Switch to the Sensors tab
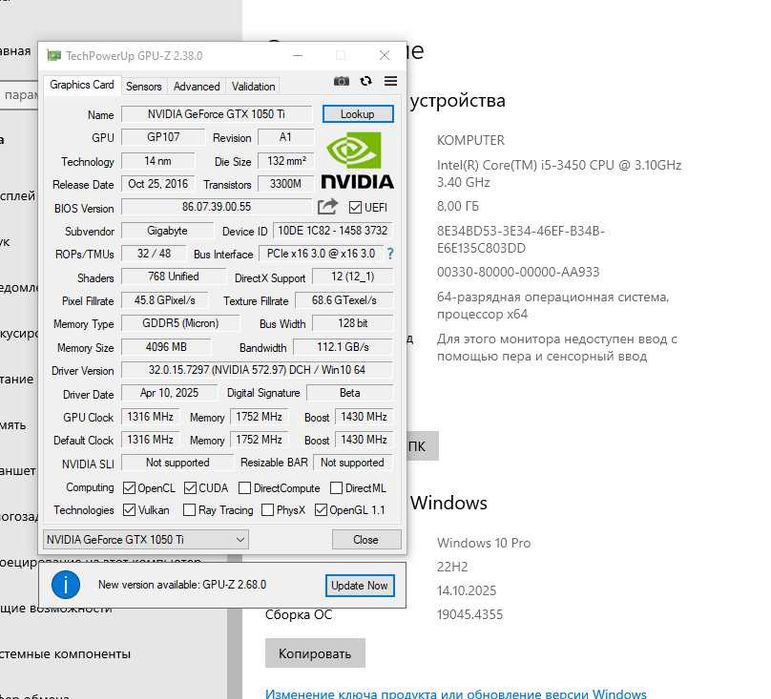This screenshot has height=699, width=771. coord(144,87)
